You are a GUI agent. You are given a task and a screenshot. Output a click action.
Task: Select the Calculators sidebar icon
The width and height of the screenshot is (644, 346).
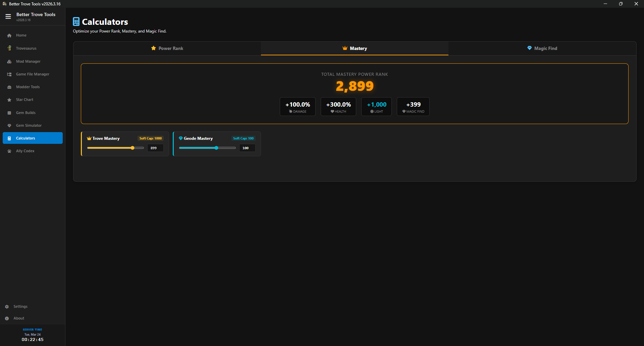pyautogui.click(x=9, y=138)
